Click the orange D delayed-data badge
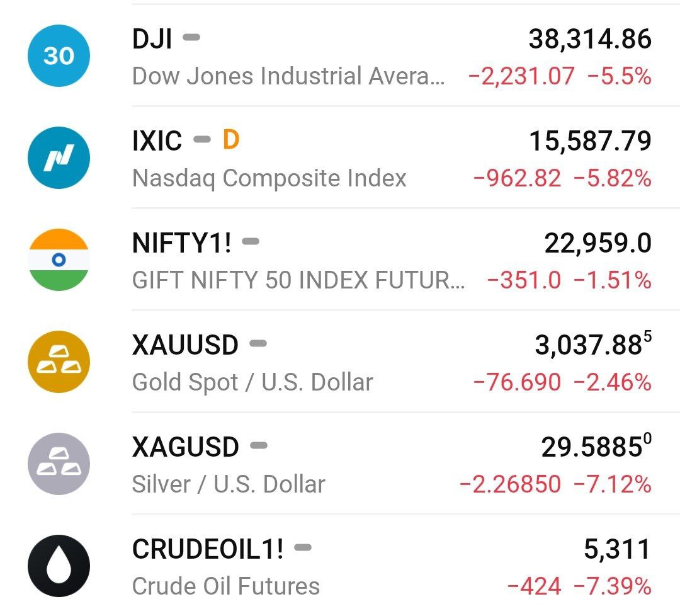This screenshot has width=680, height=616. click(x=231, y=140)
